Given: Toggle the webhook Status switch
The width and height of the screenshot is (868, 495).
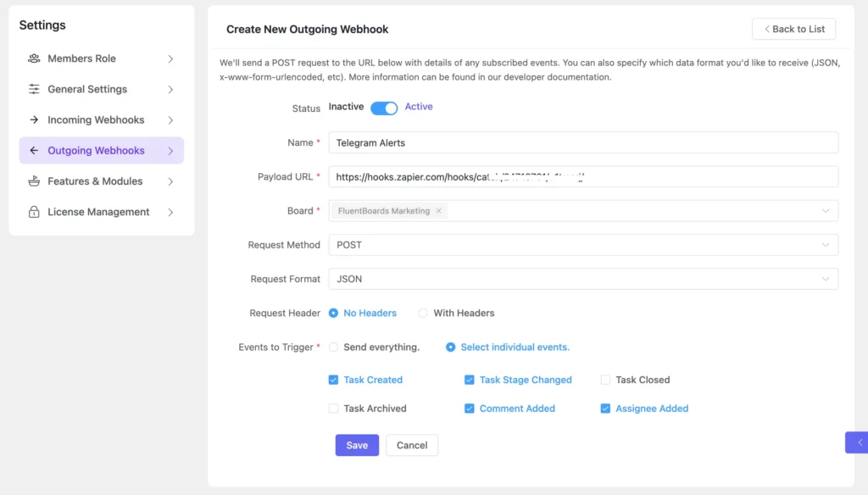Looking at the screenshot, I should point(384,108).
